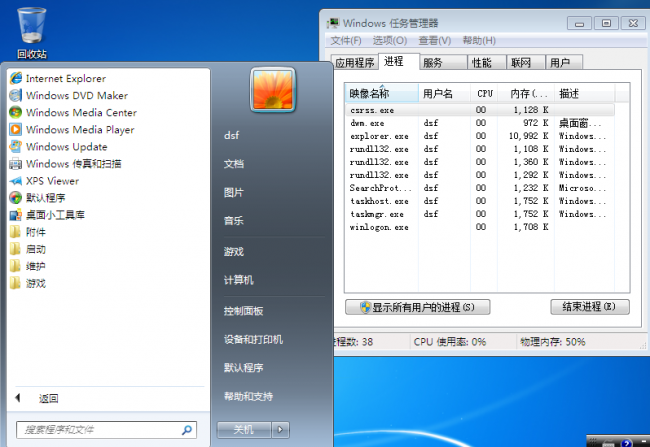Launch XPS Viewer icon
This screenshot has width=650, height=447.
pyautogui.click(x=16, y=181)
